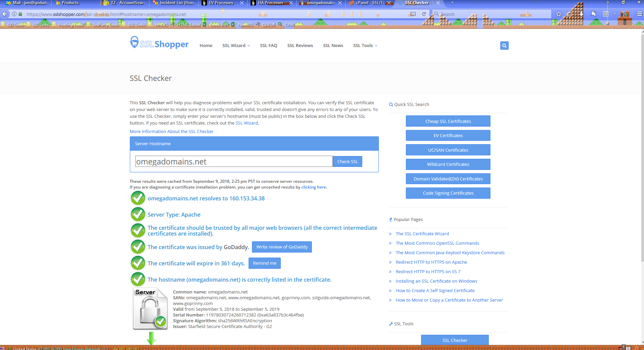Screen dimensions: 644x350
Task: Open More Information About the SSL Checker link
Action: point(171,131)
